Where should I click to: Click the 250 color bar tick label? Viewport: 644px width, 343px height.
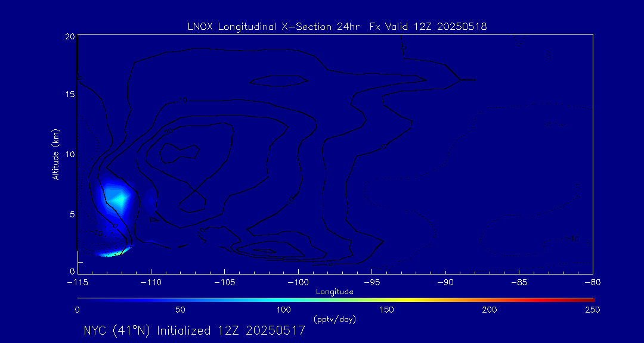[592, 310]
